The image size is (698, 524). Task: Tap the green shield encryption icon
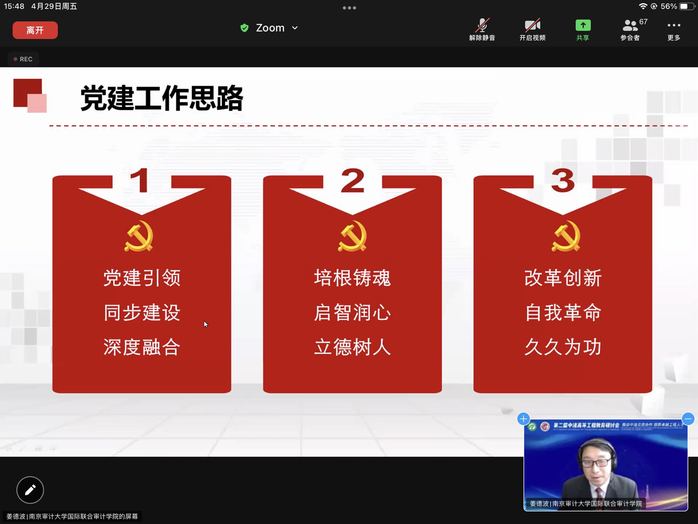(x=244, y=28)
